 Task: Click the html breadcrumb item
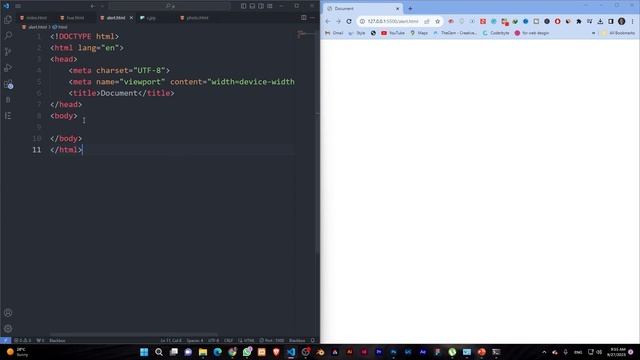[x=60, y=27]
